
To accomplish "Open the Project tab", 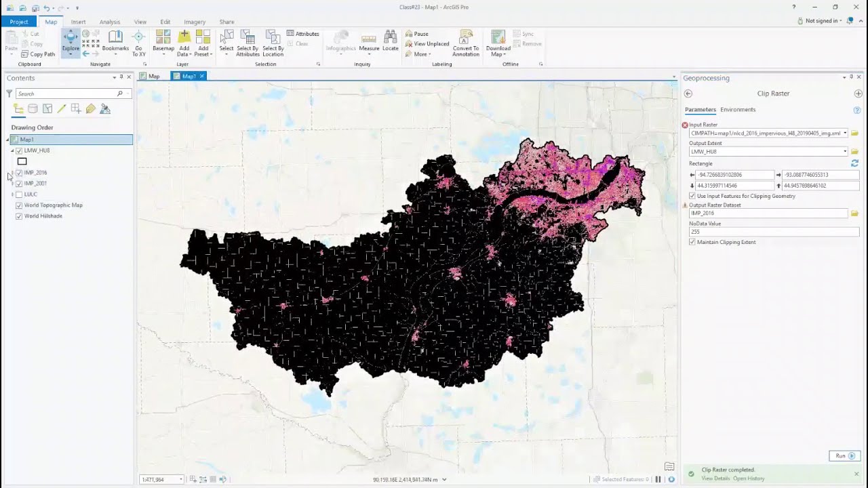I will coord(19,22).
